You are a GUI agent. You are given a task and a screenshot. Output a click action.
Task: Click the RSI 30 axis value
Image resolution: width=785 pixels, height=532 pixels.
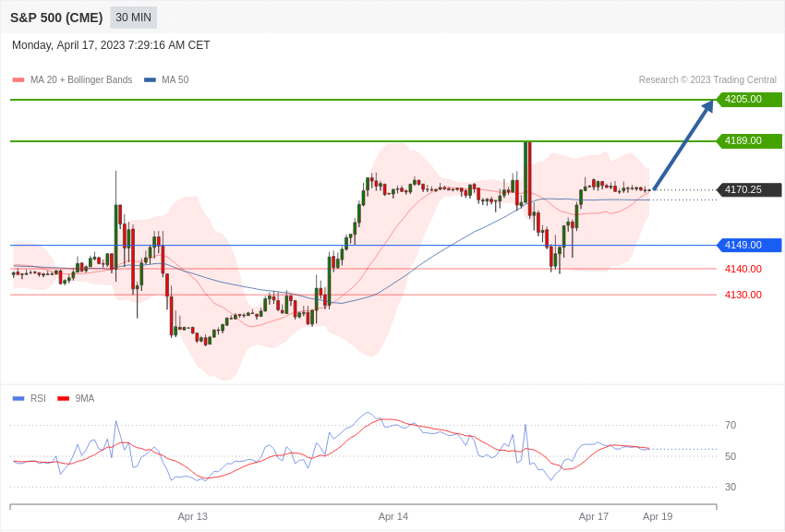pos(731,487)
